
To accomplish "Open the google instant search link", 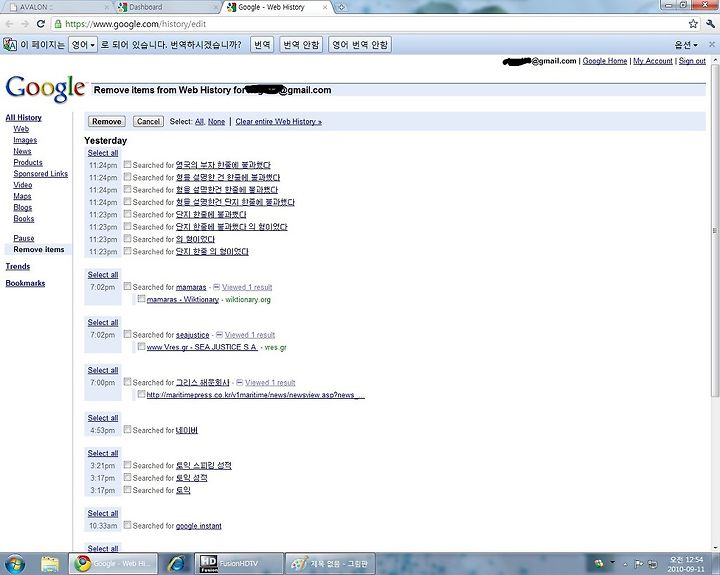I will click(199, 526).
